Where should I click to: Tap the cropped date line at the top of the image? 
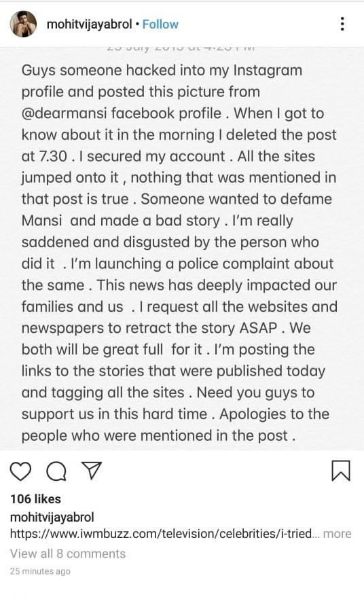pyautogui.click(x=181, y=48)
